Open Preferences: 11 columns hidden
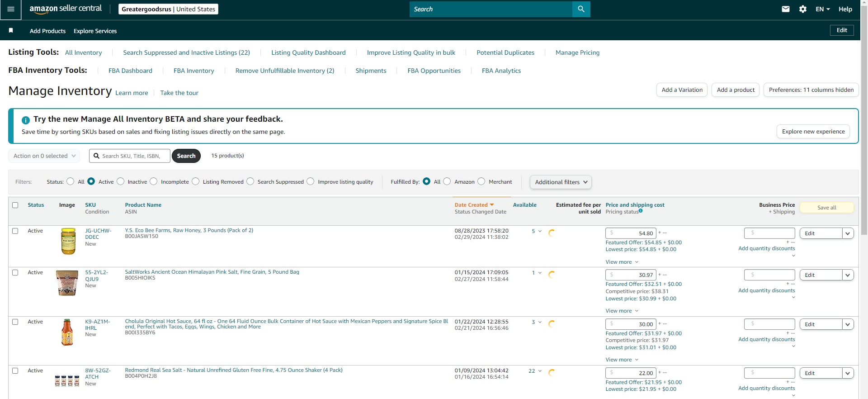 coord(811,90)
